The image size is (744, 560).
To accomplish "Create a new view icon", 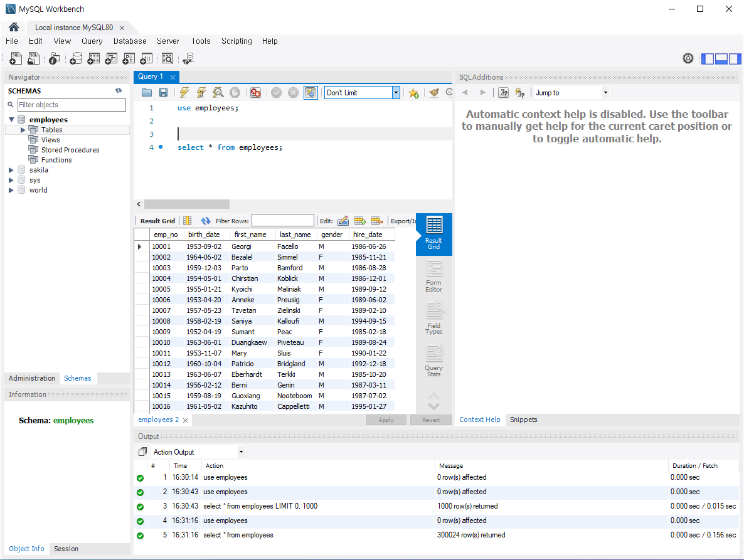I will coord(111,58).
